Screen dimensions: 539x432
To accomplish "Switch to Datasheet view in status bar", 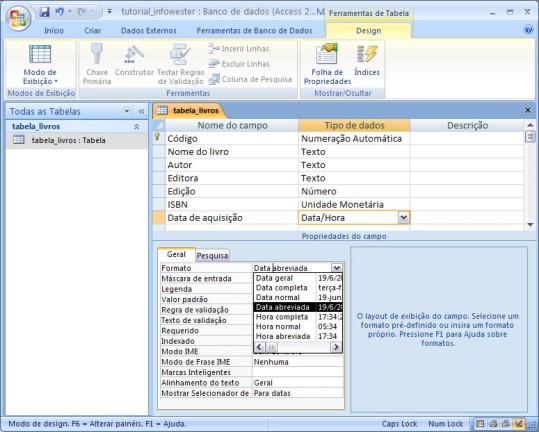I will pyautogui.click(x=480, y=423).
